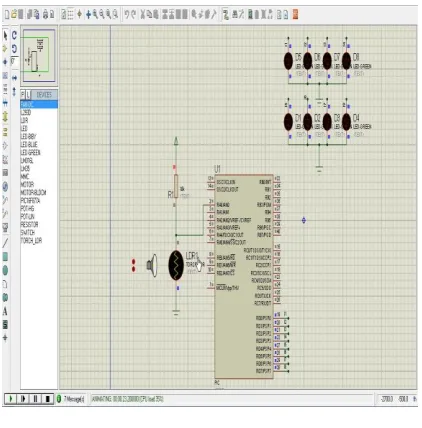Viewport: 422px width, 428px height.
Task: Click the Redo toolbar arrow
Action: [134, 14]
